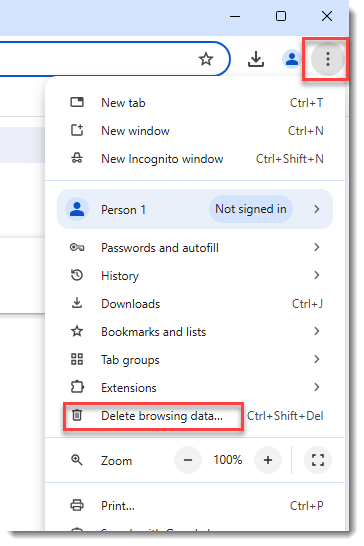
Task: Click the Ctrl+T shortcut text
Action: click(x=307, y=103)
